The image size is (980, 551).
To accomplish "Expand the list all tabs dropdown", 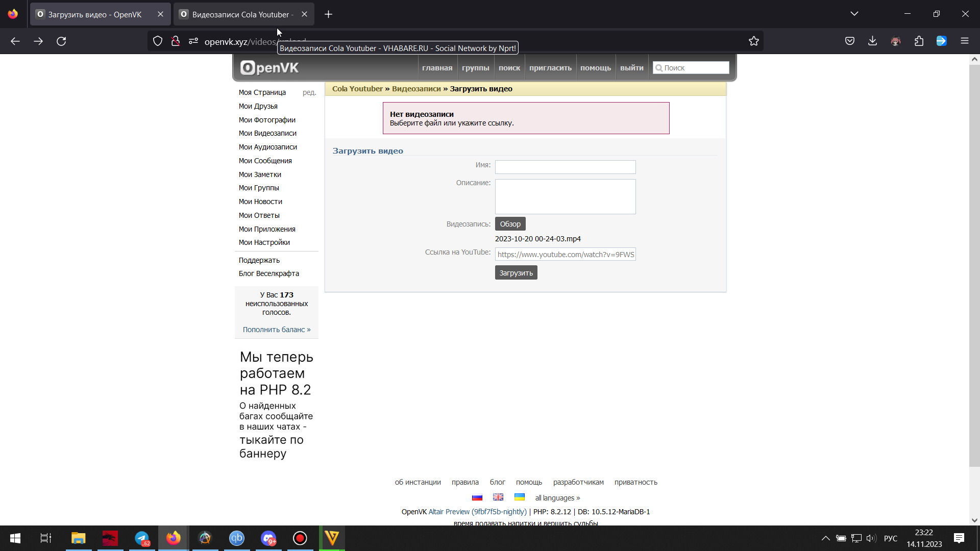I will [854, 14].
